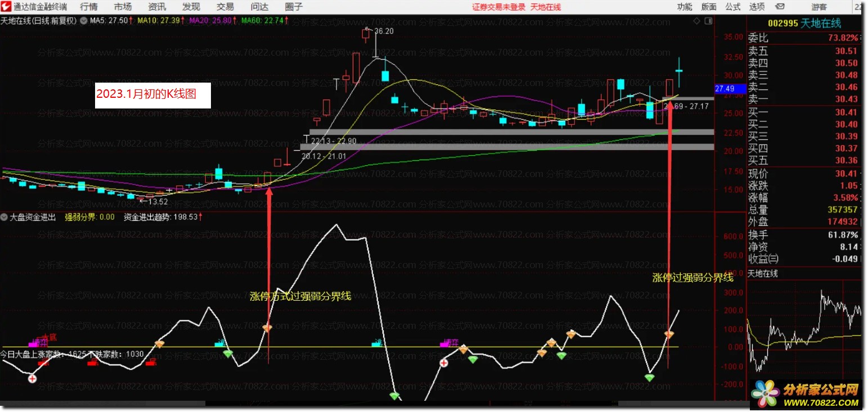Open the intraday mini chart thumbnail
The width and height of the screenshot is (868, 412).
coord(804,329)
